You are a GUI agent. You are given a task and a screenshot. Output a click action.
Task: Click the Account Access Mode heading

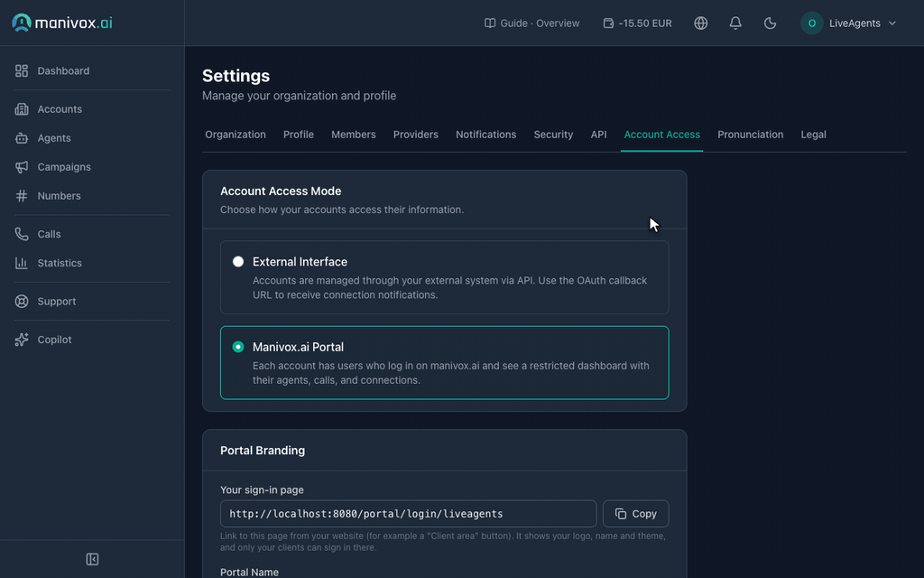(281, 191)
